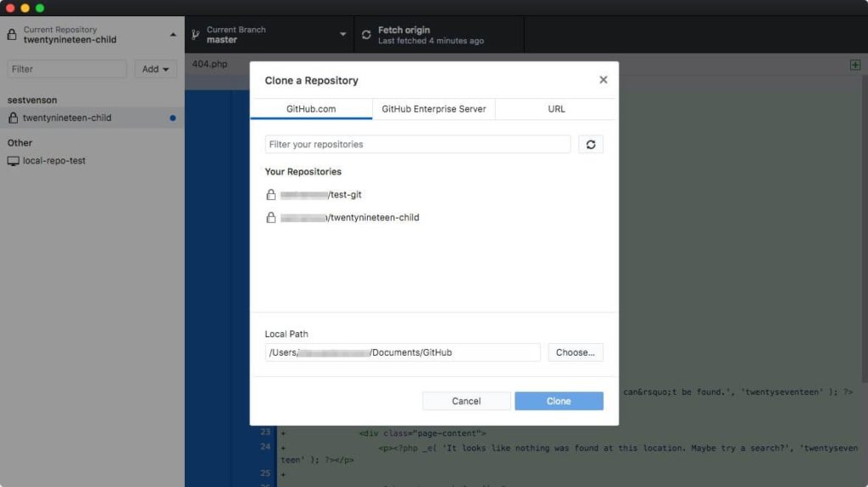The width and height of the screenshot is (868, 487).
Task: Click Fetch origin button
Action: coord(439,35)
